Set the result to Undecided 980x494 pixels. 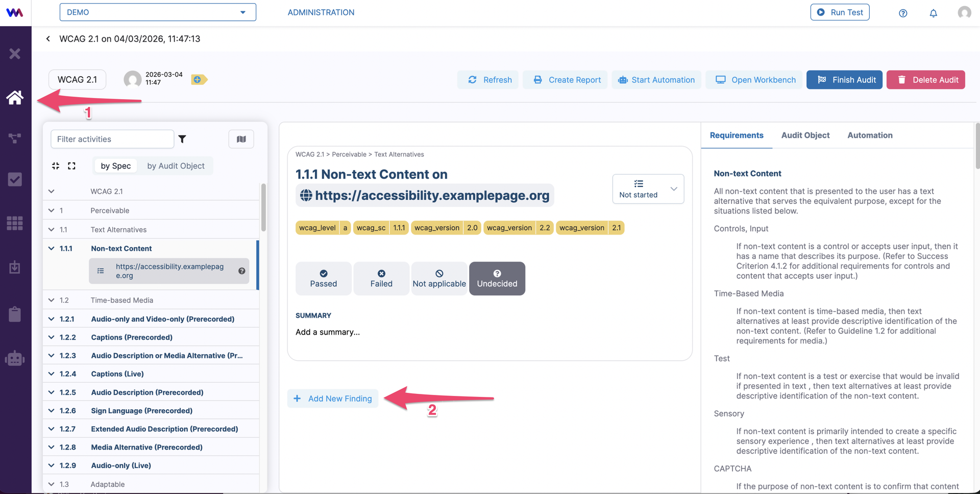497,278
